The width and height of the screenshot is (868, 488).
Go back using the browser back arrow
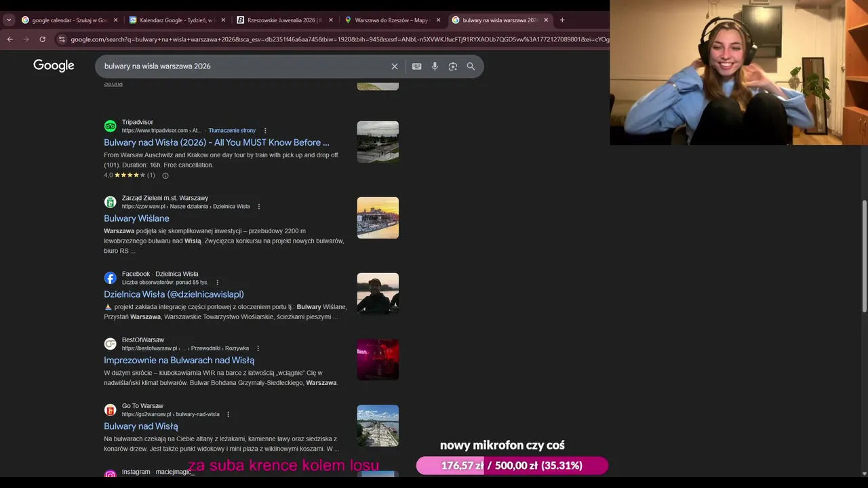[x=9, y=39]
